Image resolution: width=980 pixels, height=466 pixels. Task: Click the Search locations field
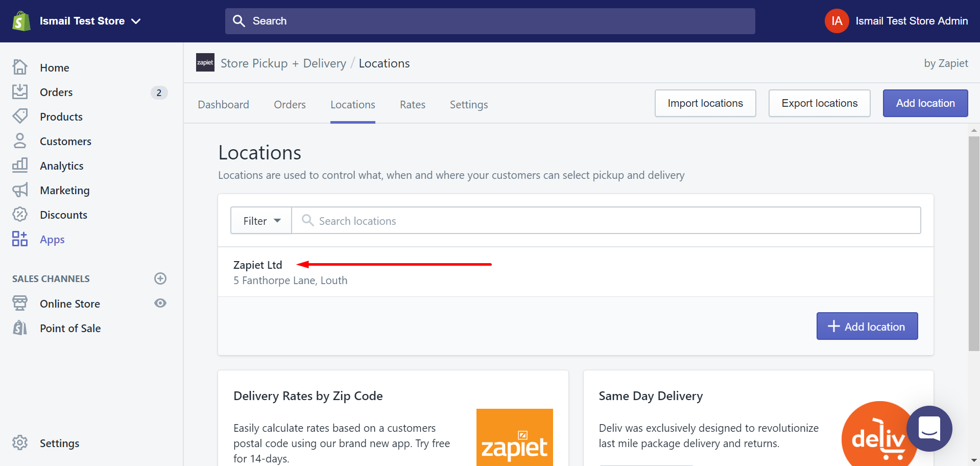coord(606,220)
